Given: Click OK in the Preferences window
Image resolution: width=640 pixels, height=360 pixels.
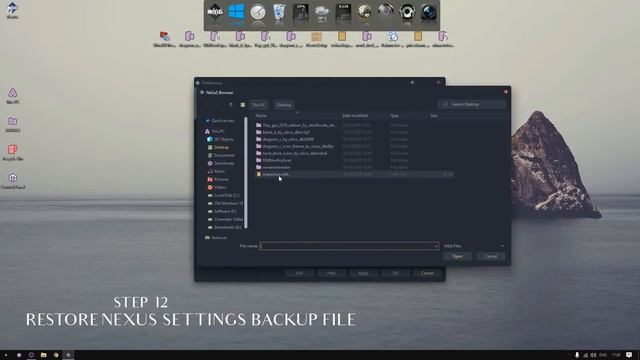Looking at the screenshot, I should click(395, 273).
